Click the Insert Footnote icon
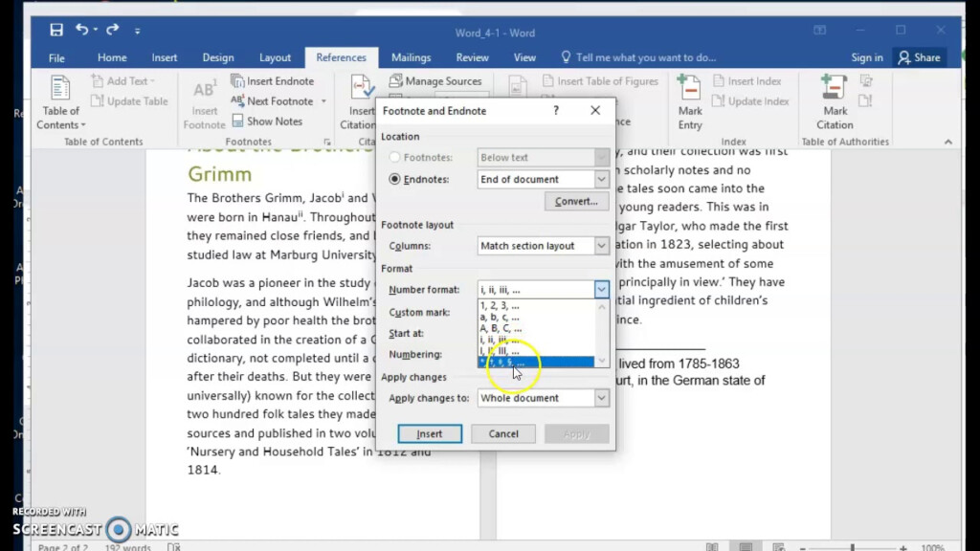This screenshot has height=551, width=980. pos(205,103)
